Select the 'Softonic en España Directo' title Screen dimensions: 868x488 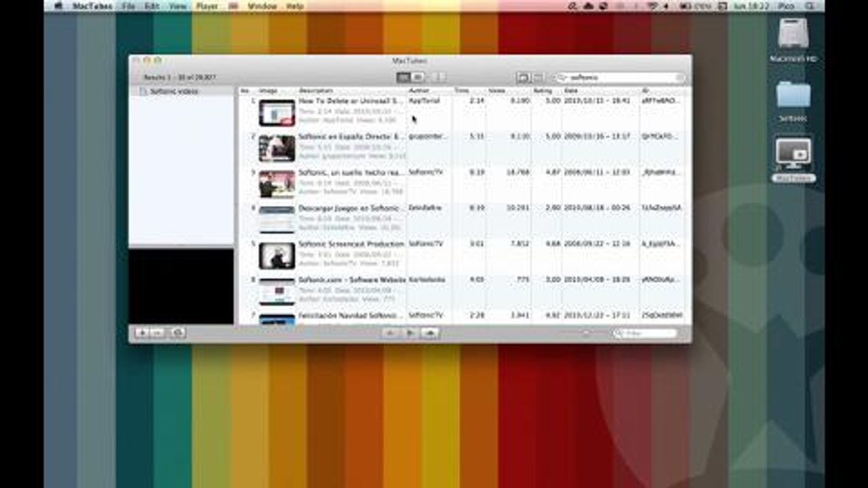[351, 137]
